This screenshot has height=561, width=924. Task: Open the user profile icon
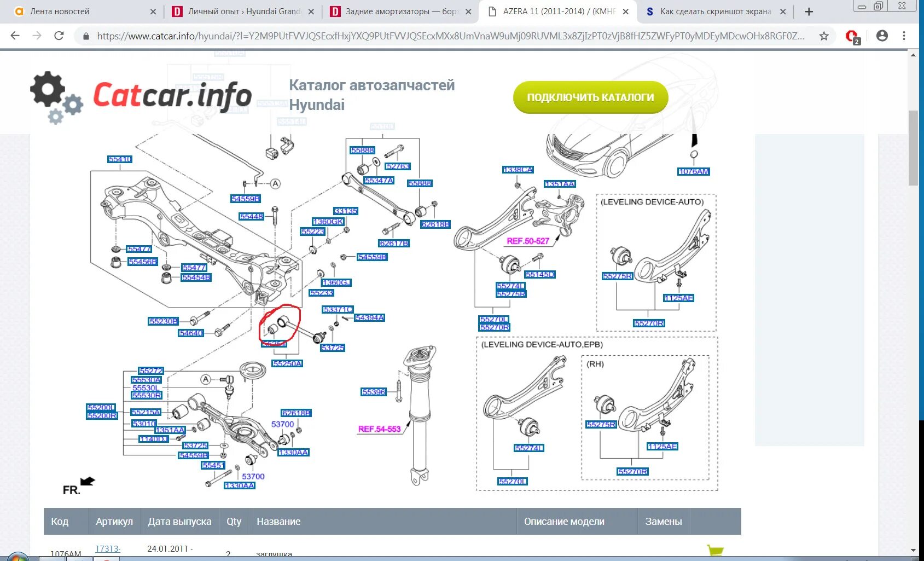[x=882, y=36]
